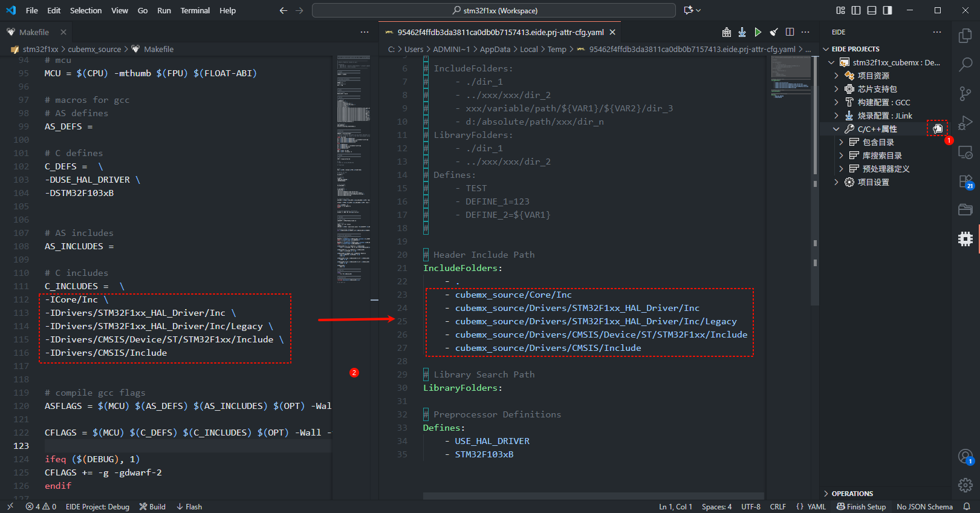
Task: Expand the 包含目录 tree node
Action: tap(841, 142)
